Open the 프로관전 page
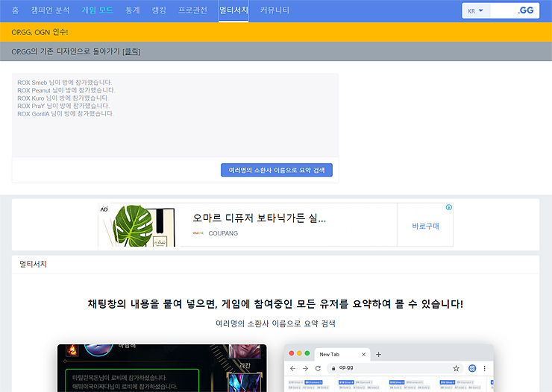 point(192,10)
